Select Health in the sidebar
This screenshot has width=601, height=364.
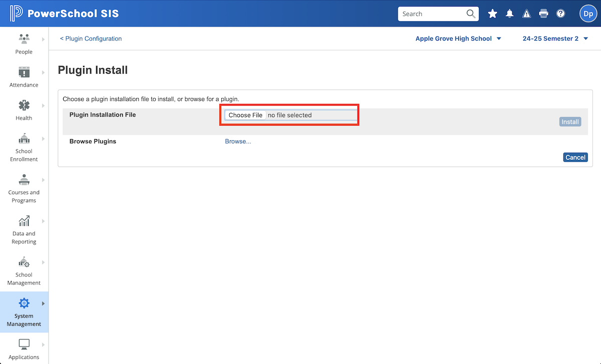tap(24, 110)
